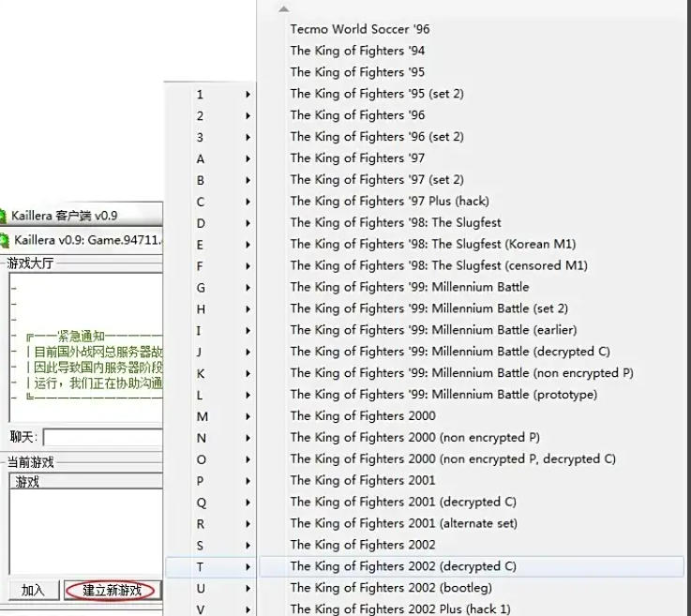Expand the arrow next to letter E
The width and height of the screenshot is (691, 616).
(x=248, y=245)
